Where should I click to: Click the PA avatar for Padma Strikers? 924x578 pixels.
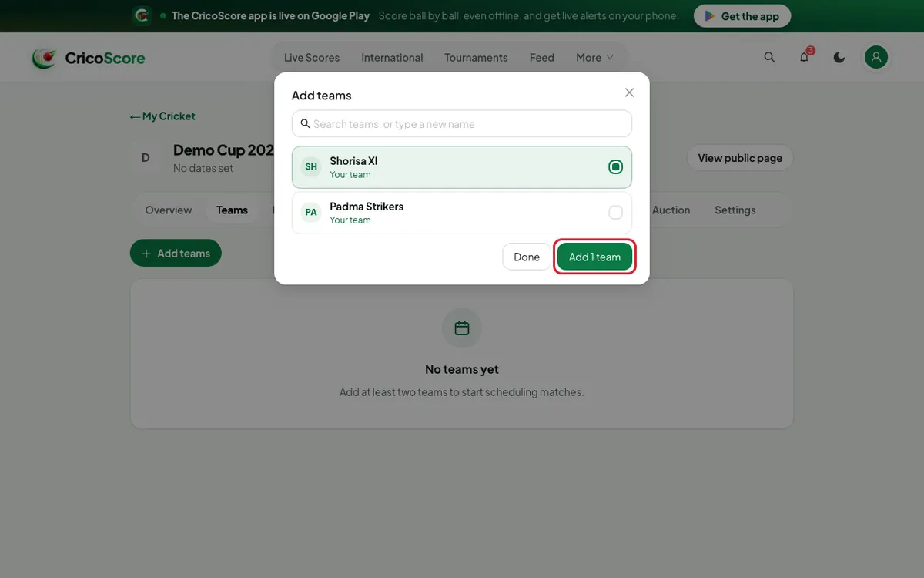point(311,212)
